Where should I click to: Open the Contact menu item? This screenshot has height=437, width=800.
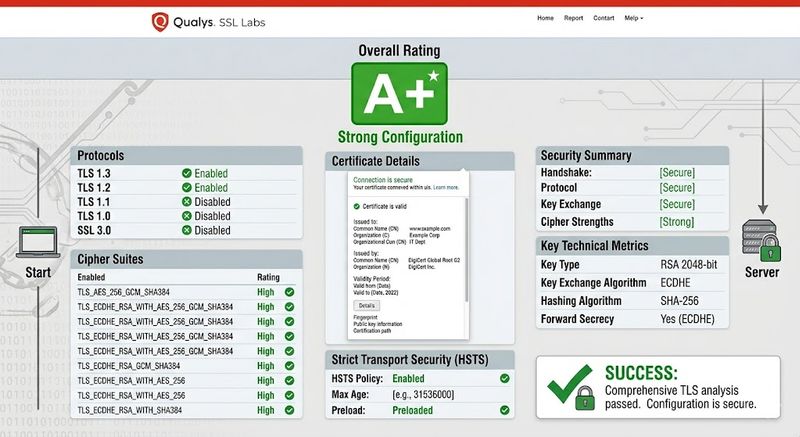(x=604, y=18)
